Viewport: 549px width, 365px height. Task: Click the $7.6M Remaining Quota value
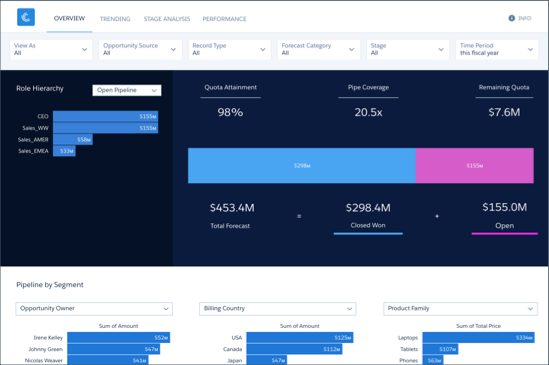(504, 112)
